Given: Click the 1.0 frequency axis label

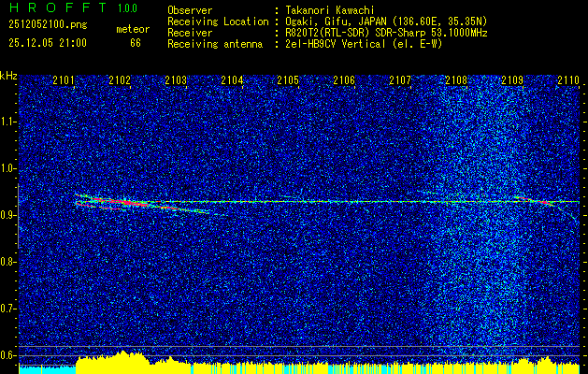Looking at the screenshot, I should point(8,169).
